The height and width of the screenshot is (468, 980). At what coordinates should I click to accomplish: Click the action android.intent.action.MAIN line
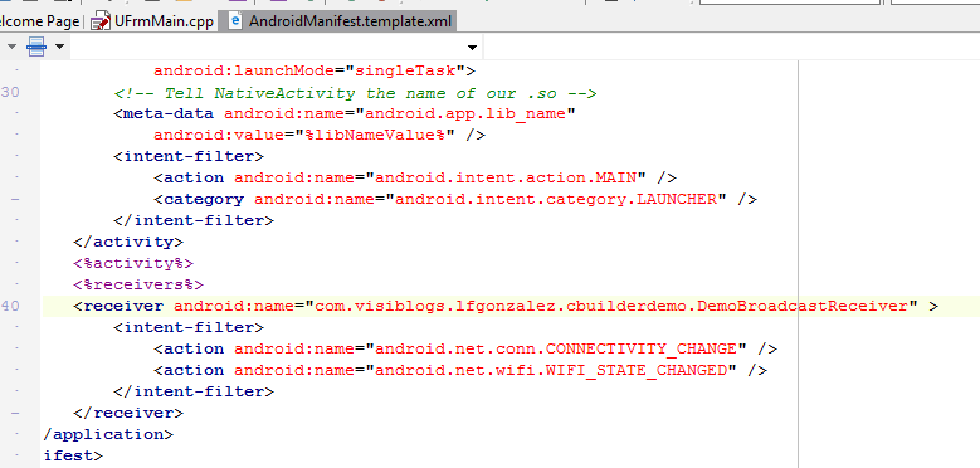tap(415, 178)
